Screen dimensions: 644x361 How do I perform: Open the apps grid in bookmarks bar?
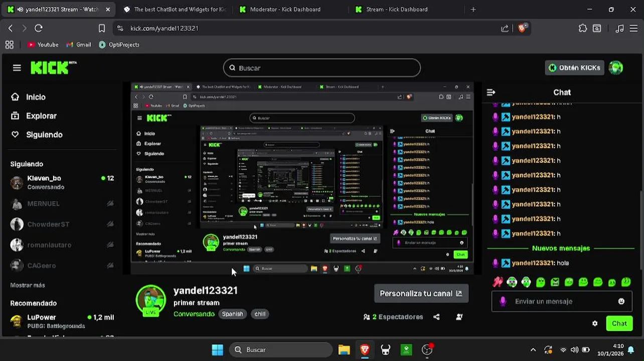coord(9,45)
